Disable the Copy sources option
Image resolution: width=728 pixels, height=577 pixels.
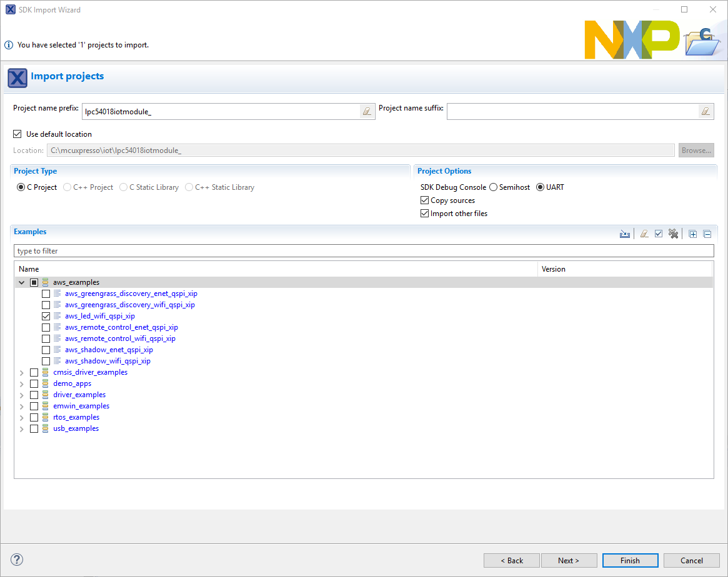click(x=425, y=200)
